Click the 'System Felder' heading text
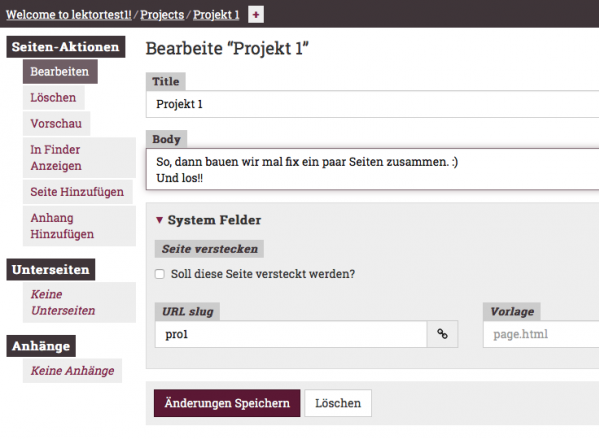Image resolution: width=599 pixels, height=439 pixels. click(214, 220)
